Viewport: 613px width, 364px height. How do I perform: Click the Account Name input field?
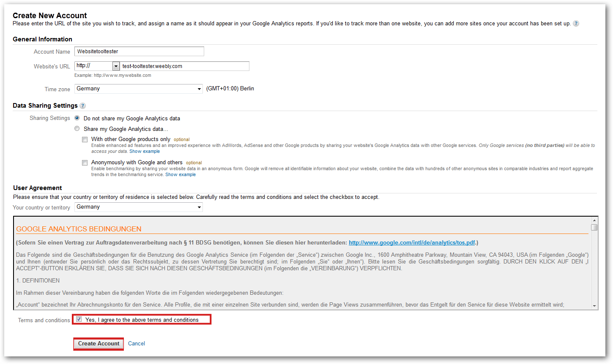139,52
